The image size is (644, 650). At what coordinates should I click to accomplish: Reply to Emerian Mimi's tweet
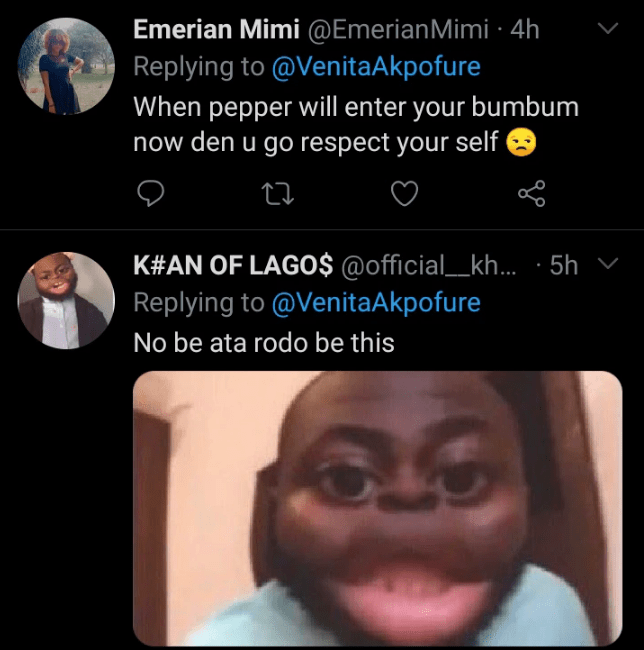click(x=150, y=193)
